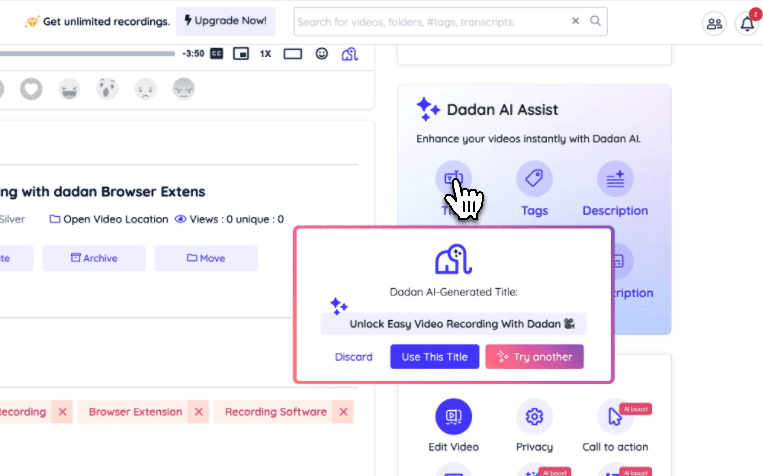React with the laughing emoji

[x=69, y=89]
